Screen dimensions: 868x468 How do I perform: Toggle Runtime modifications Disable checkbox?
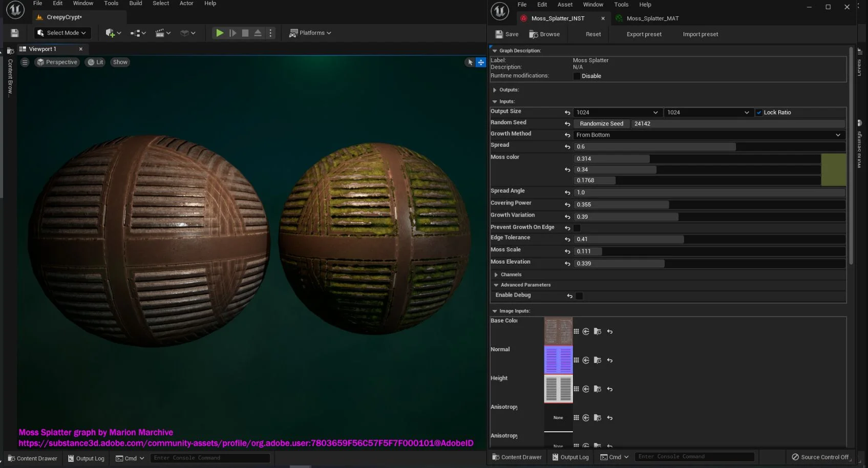pos(577,76)
